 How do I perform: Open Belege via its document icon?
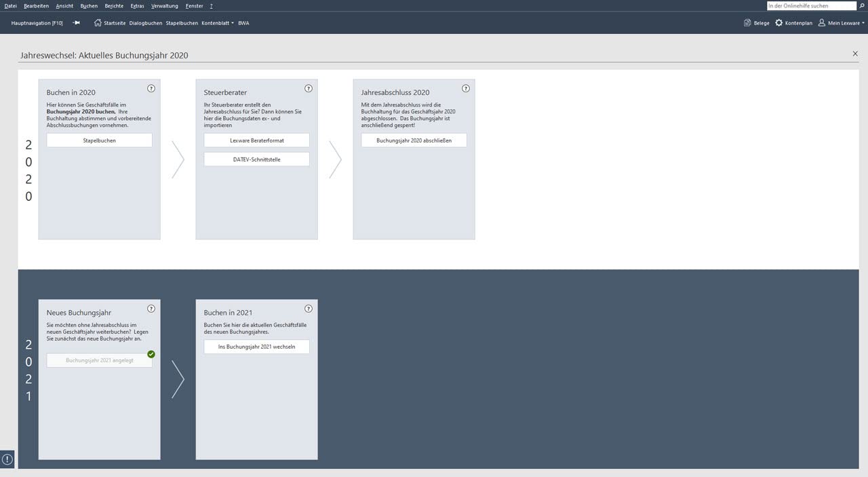pos(747,22)
